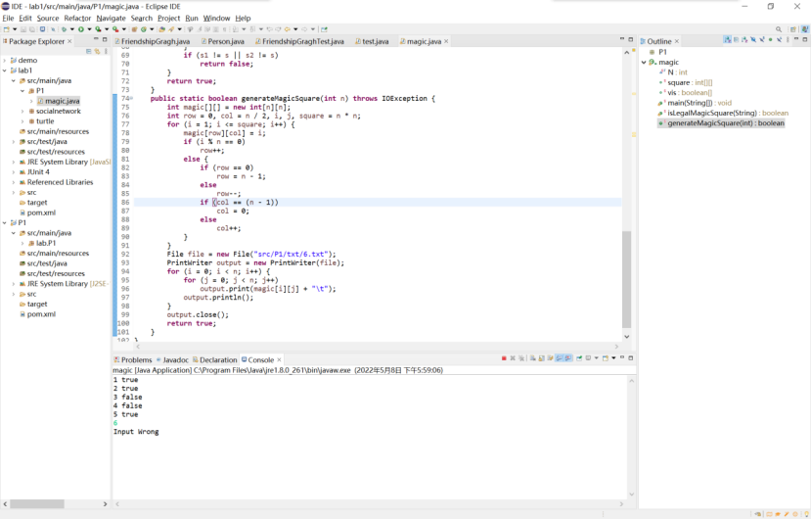Select main(String[]) in Outline
This screenshot has height=519, width=812.
point(695,103)
